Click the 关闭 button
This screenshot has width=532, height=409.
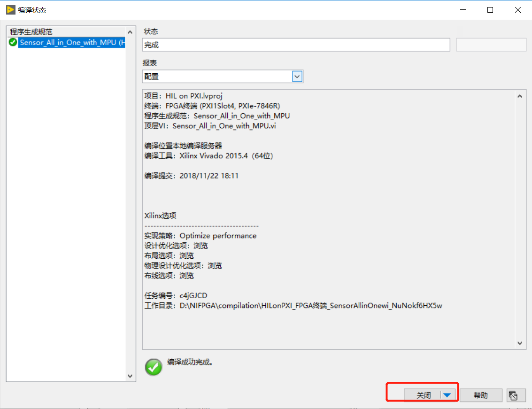(x=424, y=395)
